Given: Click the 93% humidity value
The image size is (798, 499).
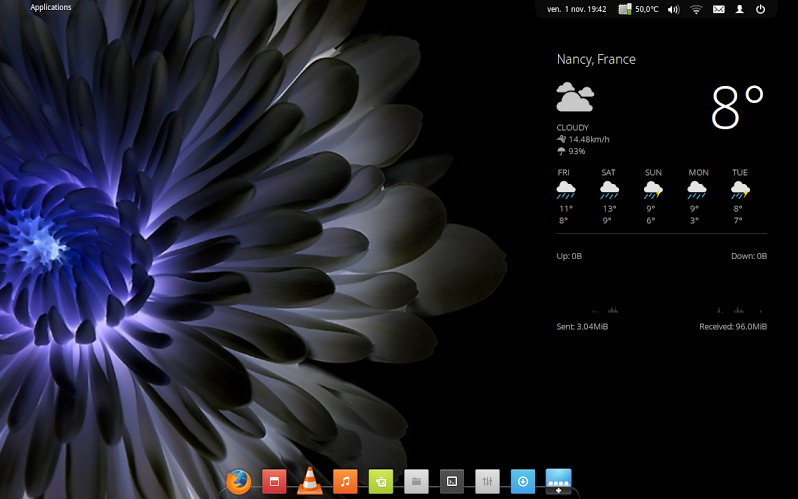Looking at the screenshot, I should (x=577, y=151).
